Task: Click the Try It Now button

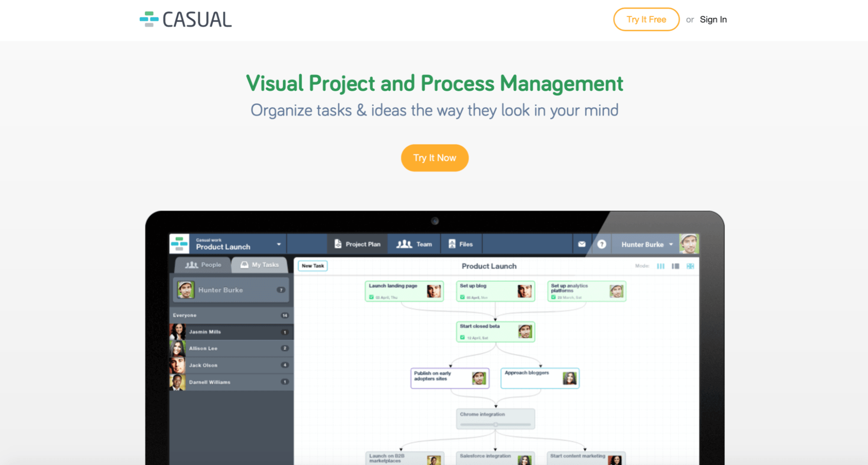Action: [x=435, y=158]
